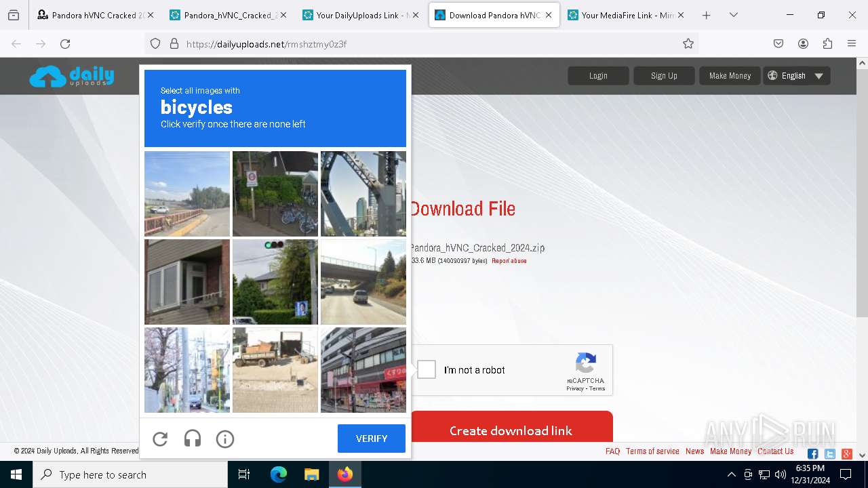The height and width of the screenshot is (488, 868).
Task: Expand the list all tabs chevron
Action: coord(734,15)
